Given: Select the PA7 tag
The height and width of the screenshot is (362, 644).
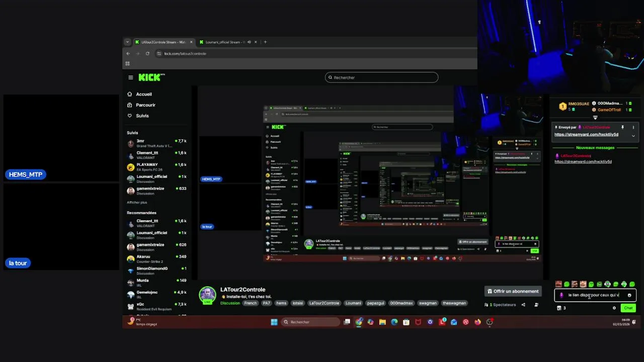Looking at the screenshot, I should coord(266,303).
